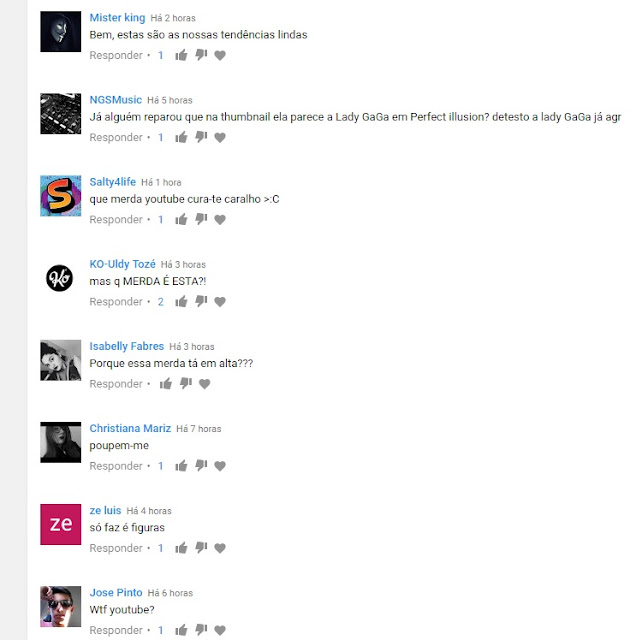Like ze luis's comment
The height and width of the screenshot is (640, 636).
click(x=181, y=548)
